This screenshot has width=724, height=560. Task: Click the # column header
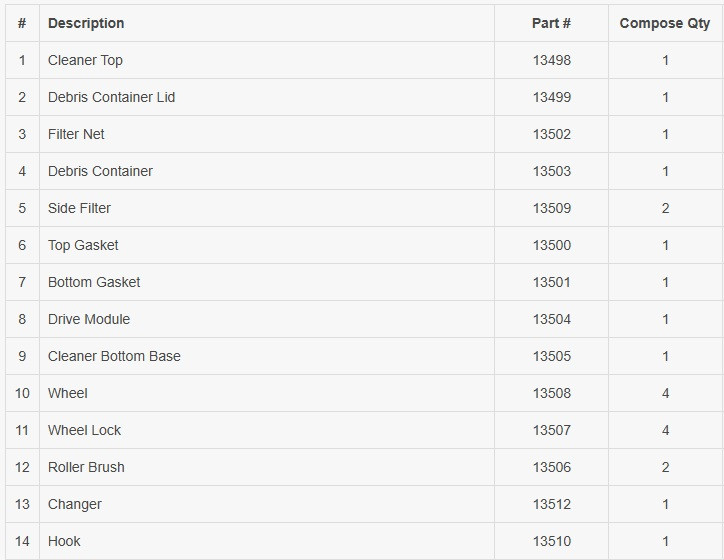coord(22,23)
